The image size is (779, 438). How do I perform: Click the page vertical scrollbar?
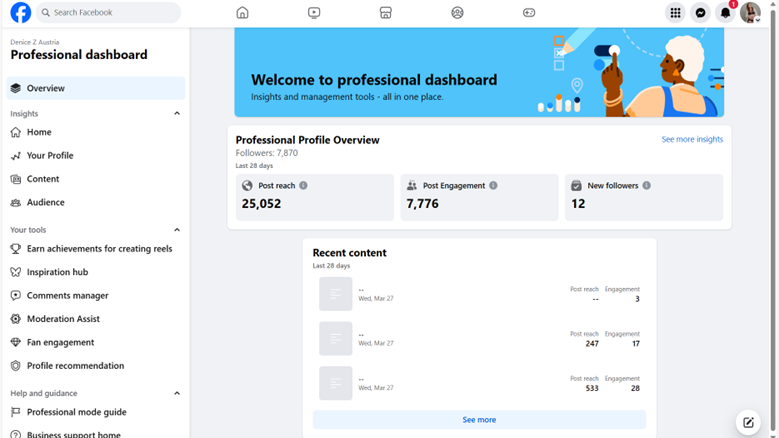point(773,219)
